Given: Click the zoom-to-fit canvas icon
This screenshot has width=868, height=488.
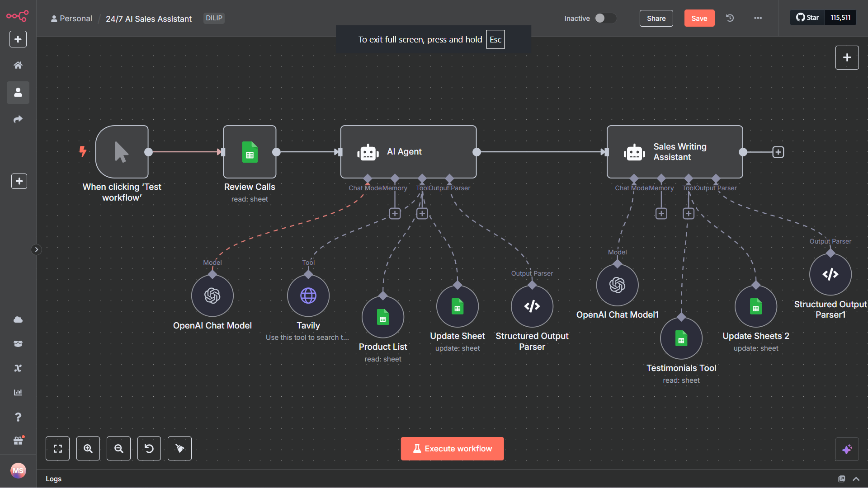Looking at the screenshot, I should 57,448.
